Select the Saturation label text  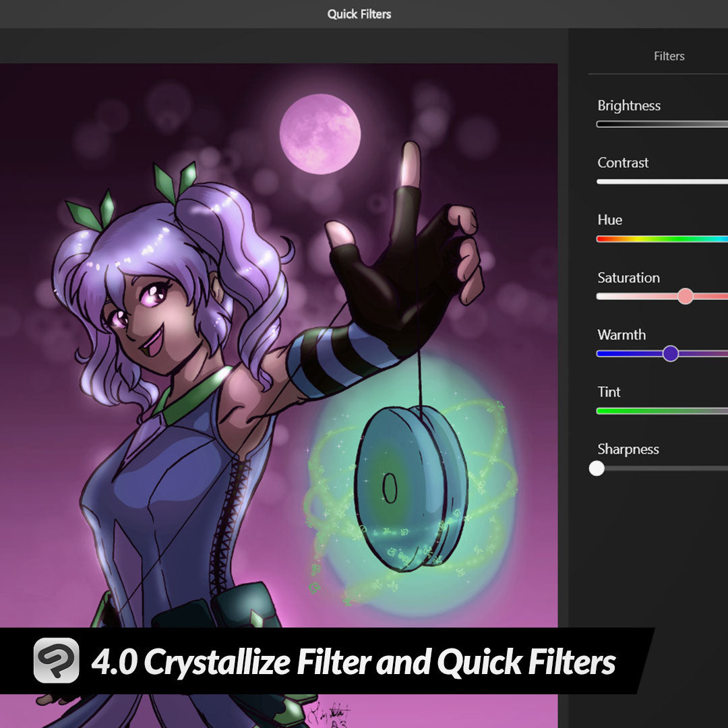point(628,278)
